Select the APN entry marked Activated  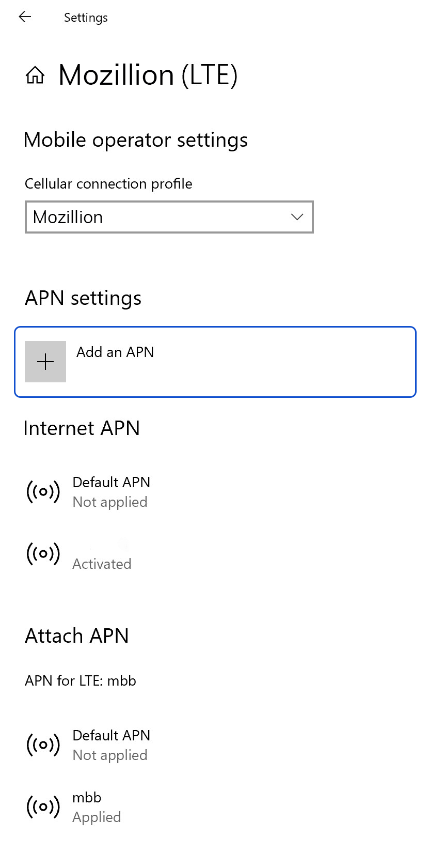102,563
